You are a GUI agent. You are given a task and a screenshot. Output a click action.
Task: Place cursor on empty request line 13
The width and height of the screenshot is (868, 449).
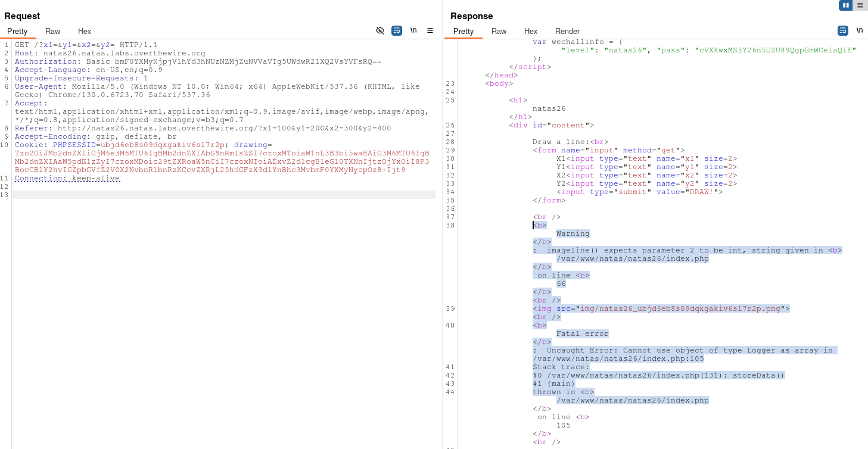pyautogui.click(x=223, y=195)
